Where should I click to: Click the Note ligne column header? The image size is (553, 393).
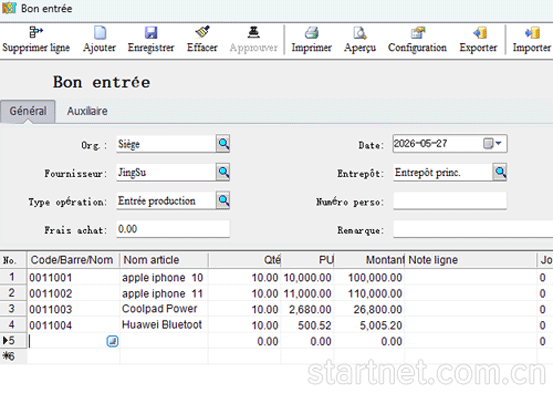click(x=471, y=260)
